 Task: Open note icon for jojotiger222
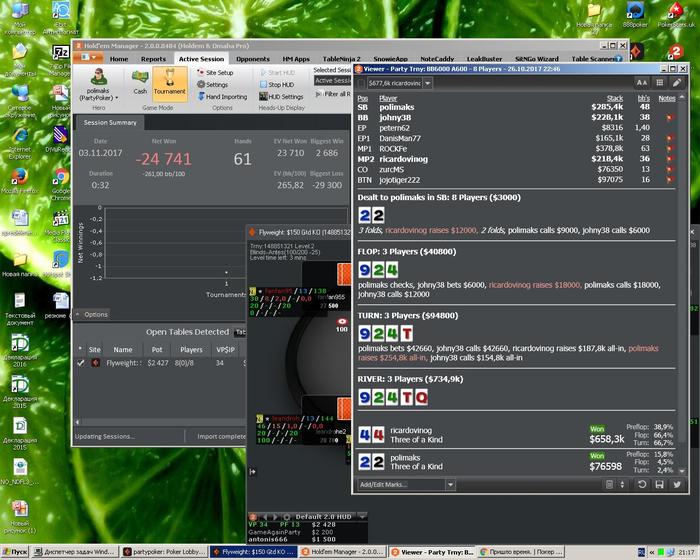[x=669, y=180]
